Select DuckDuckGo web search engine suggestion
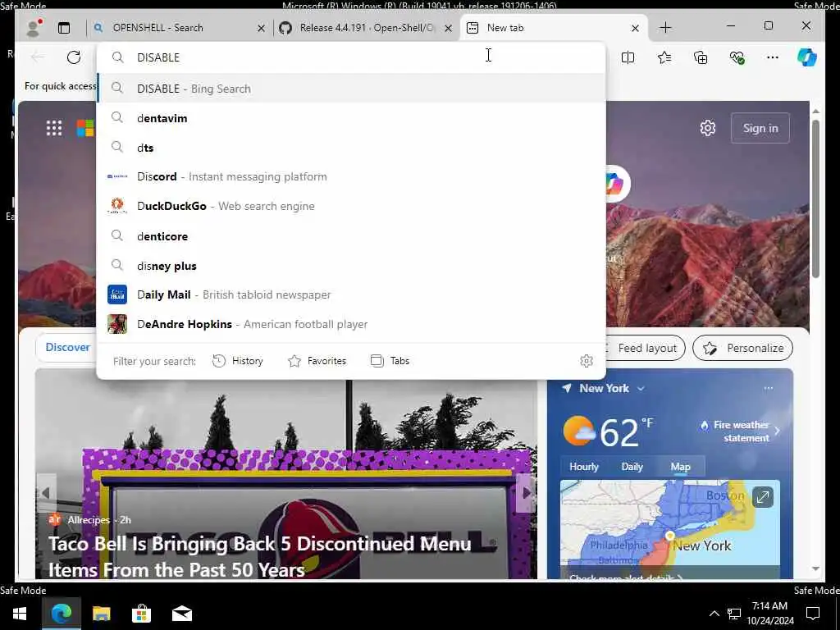 351,206
